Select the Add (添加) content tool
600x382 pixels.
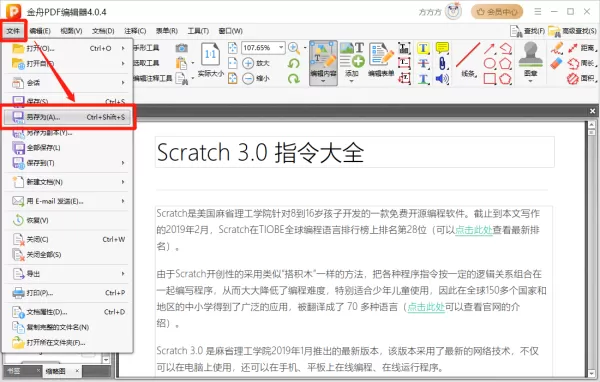[x=352, y=60]
